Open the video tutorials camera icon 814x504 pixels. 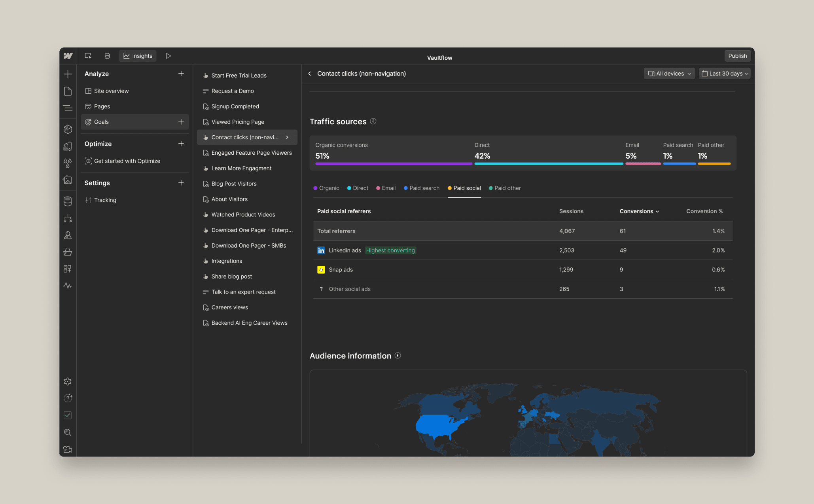[x=68, y=449]
